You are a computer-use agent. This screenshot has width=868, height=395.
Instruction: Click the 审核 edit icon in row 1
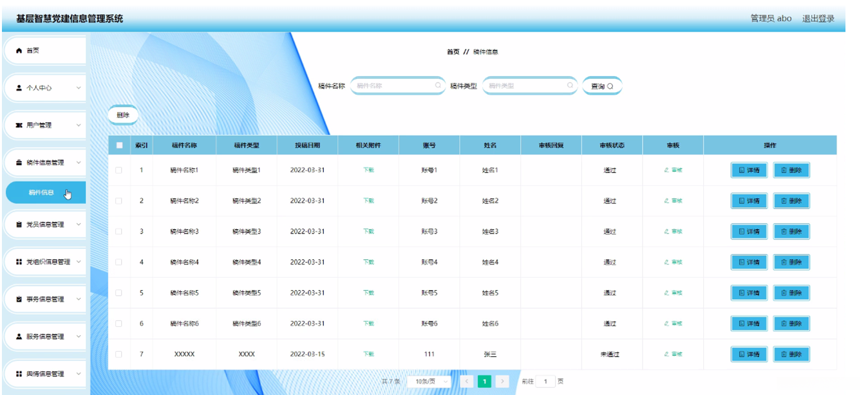click(667, 170)
